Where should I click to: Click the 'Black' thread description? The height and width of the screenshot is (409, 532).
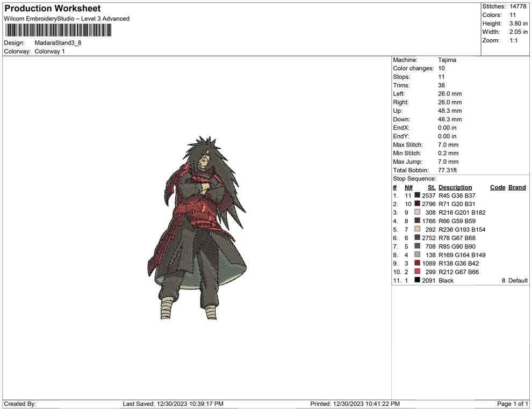tap(446, 281)
